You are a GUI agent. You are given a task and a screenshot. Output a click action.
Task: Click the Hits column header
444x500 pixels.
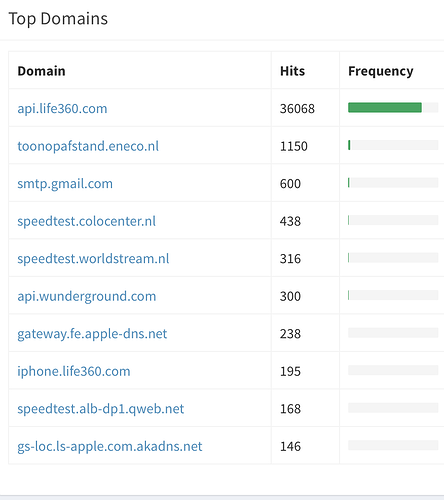click(x=292, y=71)
